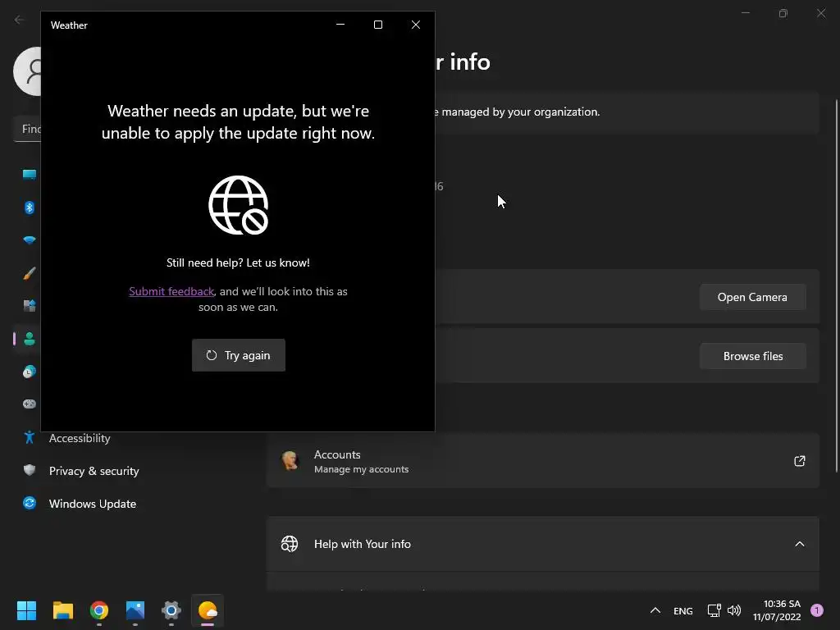Collapse Help with Your info section

[799, 544]
